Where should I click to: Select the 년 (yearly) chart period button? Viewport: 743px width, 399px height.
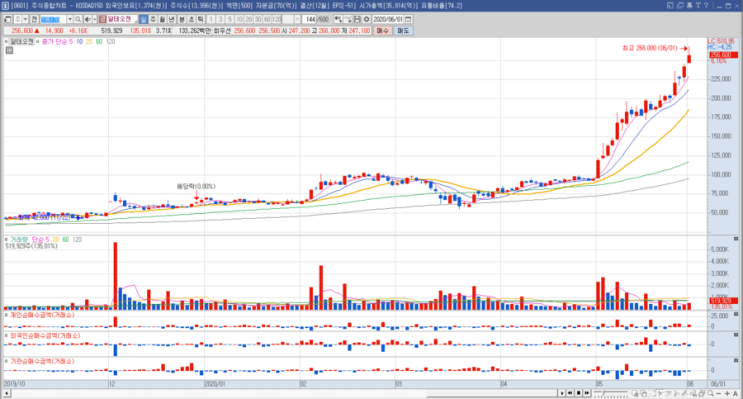[171, 19]
